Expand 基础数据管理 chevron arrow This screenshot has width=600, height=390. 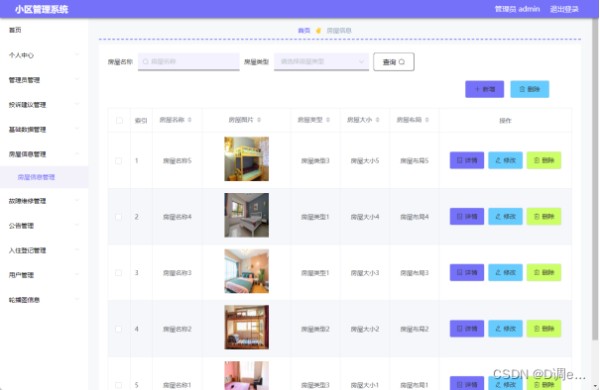[x=77, y=129]
